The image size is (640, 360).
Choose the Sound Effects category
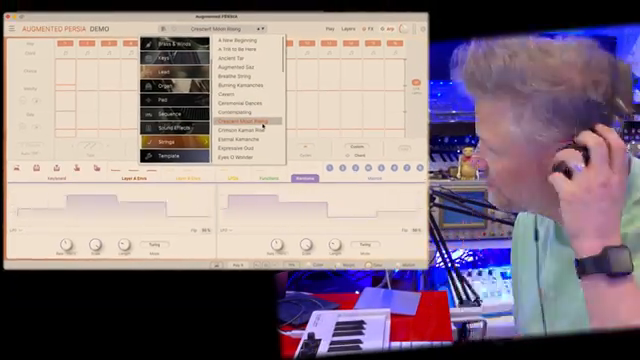(x=175, y=128)
